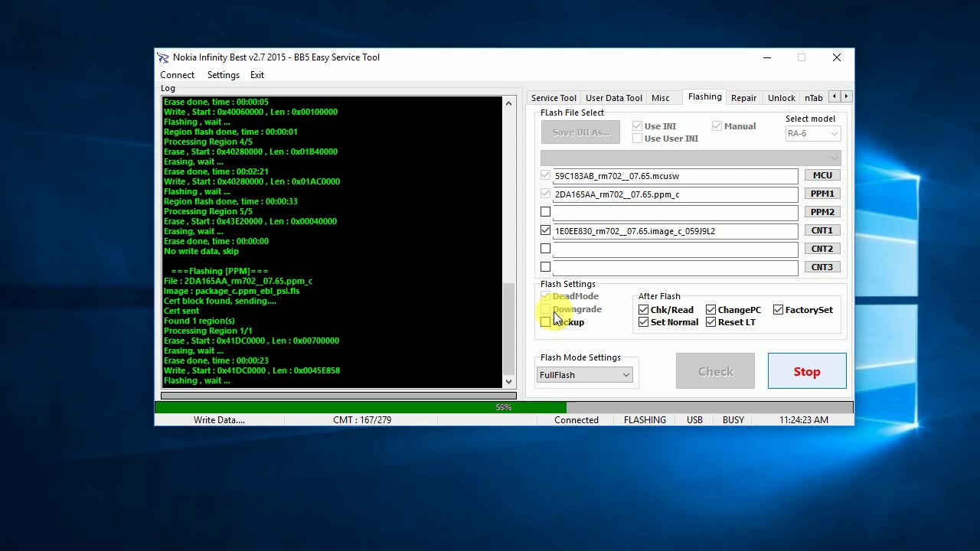The height and width of the screenshot is (551, 980).
Task: Toggle the Use User INI checkbox
Action: 637,139
